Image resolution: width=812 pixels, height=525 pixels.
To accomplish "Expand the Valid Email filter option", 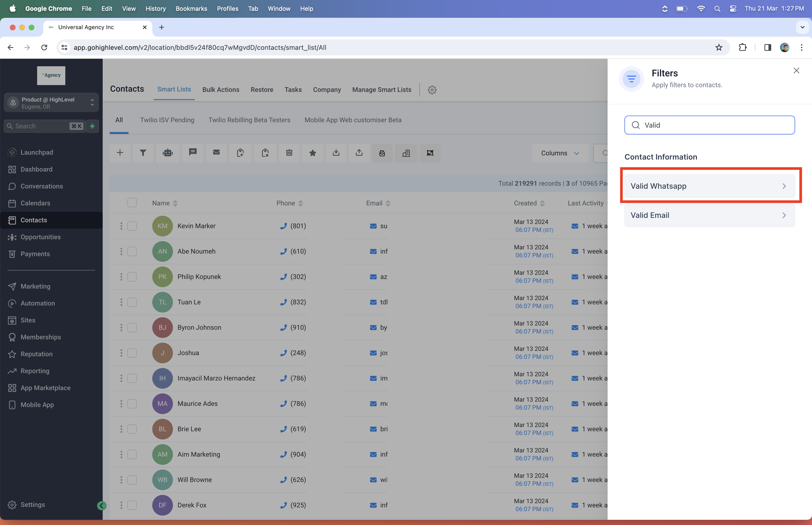I will coord(709,215).
